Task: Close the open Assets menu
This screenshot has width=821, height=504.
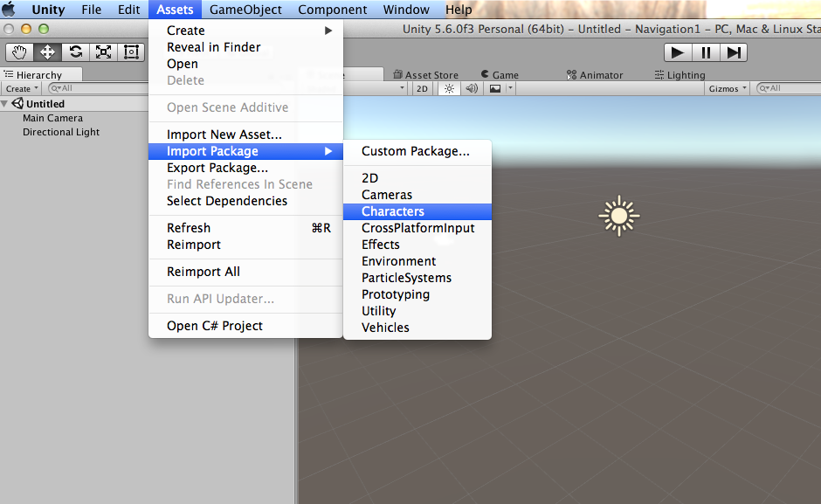Action: pos(175,10)
